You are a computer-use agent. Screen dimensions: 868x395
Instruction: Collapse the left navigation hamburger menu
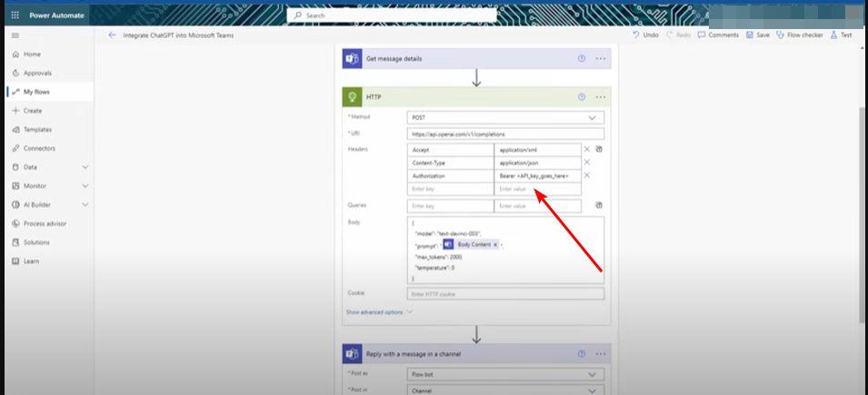pos(15,35)
